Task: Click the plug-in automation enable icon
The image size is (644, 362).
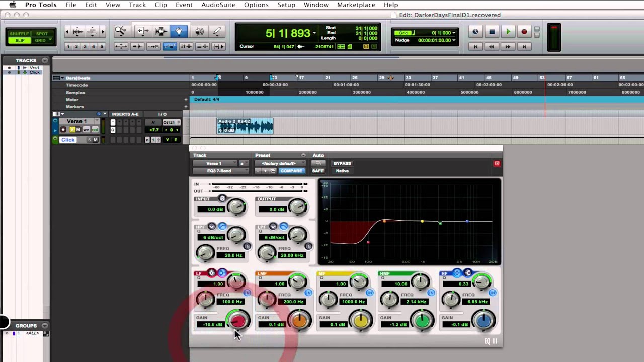Action: (317, 163)
